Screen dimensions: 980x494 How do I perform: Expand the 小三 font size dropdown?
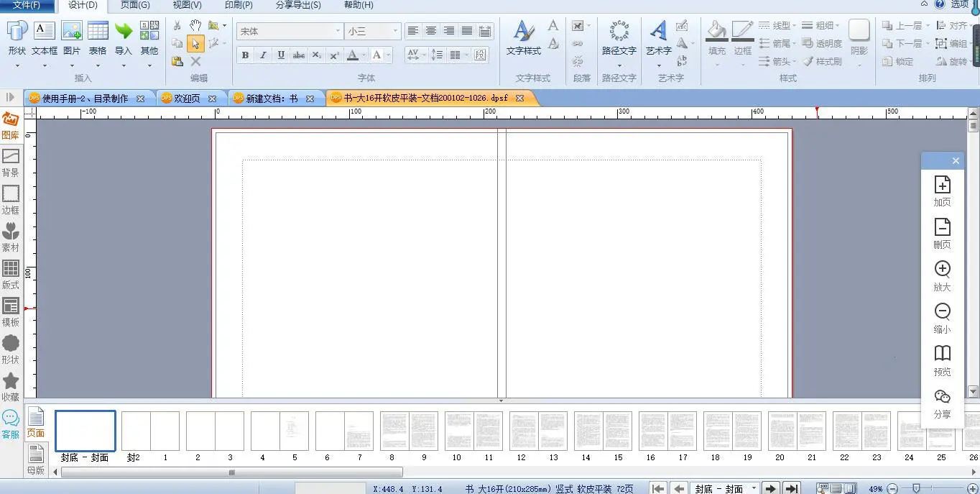(x=394, y=32)
